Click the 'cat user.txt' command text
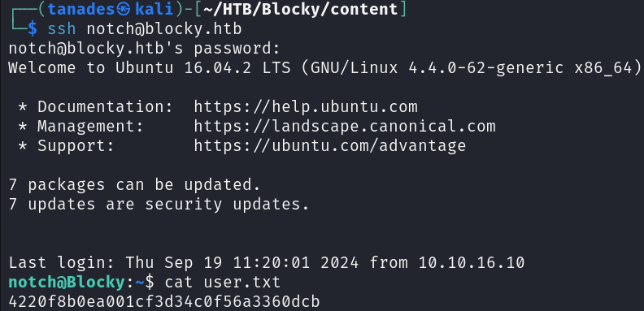The width and height of the screenshot is (644, 311). point(222,283)
